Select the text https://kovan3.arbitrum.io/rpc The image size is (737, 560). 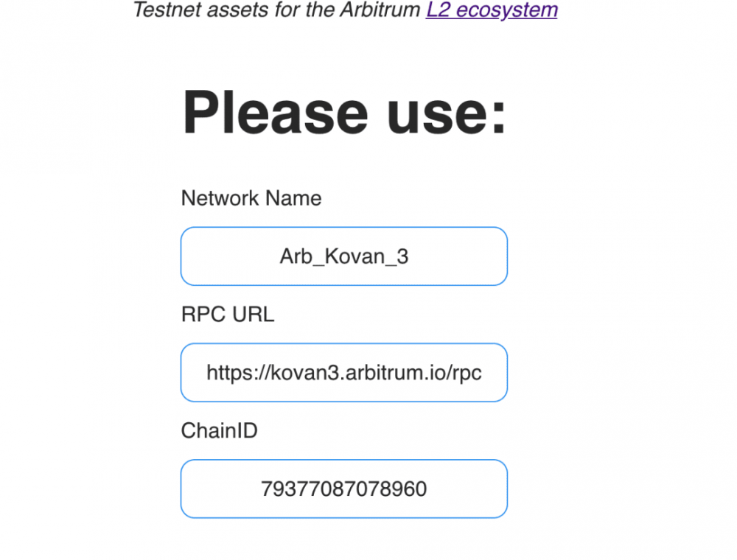(x=343, y=372)
